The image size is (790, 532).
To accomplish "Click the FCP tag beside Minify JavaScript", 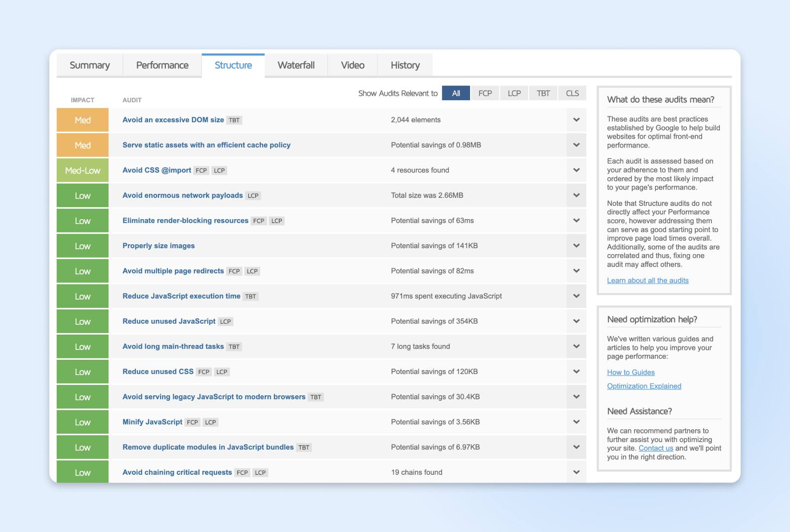I will [x=193, y=422].
